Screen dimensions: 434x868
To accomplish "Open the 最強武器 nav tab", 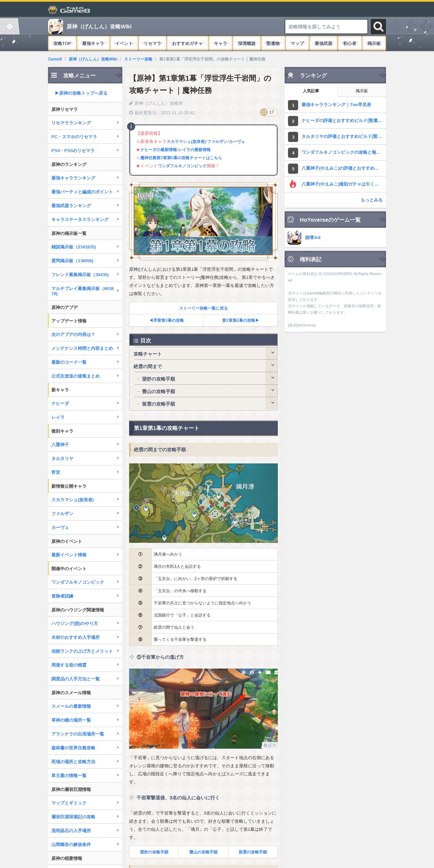I will point(323,43).
